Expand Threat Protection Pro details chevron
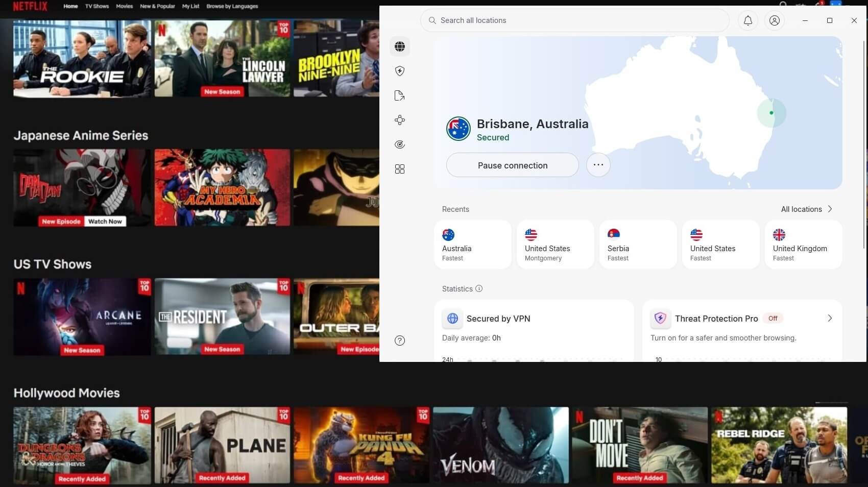This screenshot has width=868, height=487. pos(829,318)
